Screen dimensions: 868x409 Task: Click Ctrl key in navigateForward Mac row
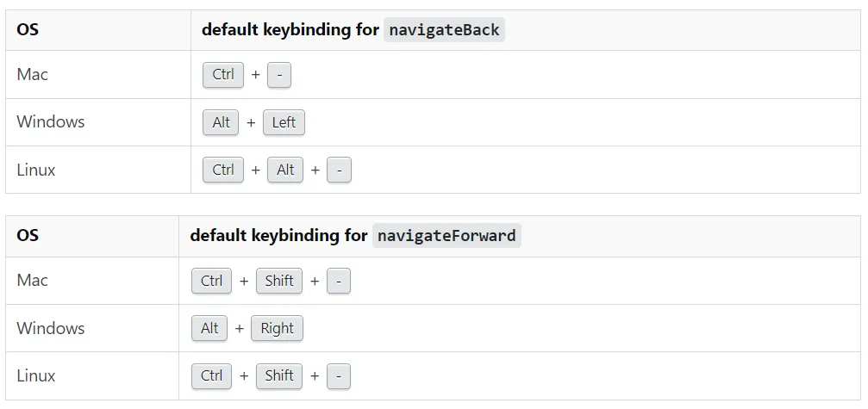click(x=212, y=281)
